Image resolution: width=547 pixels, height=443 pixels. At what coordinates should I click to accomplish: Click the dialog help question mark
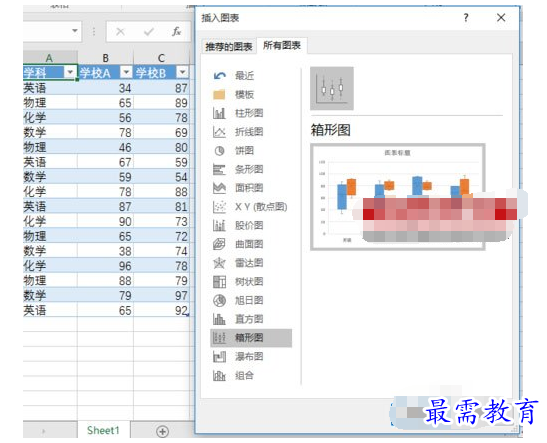click(466, 17)
